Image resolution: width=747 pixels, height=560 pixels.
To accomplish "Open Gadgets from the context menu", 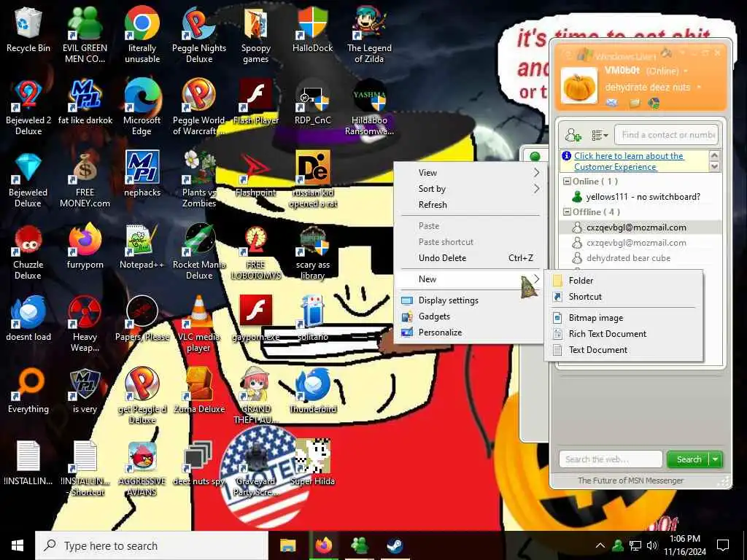I will pyautogui.click(x=469, y=316).
